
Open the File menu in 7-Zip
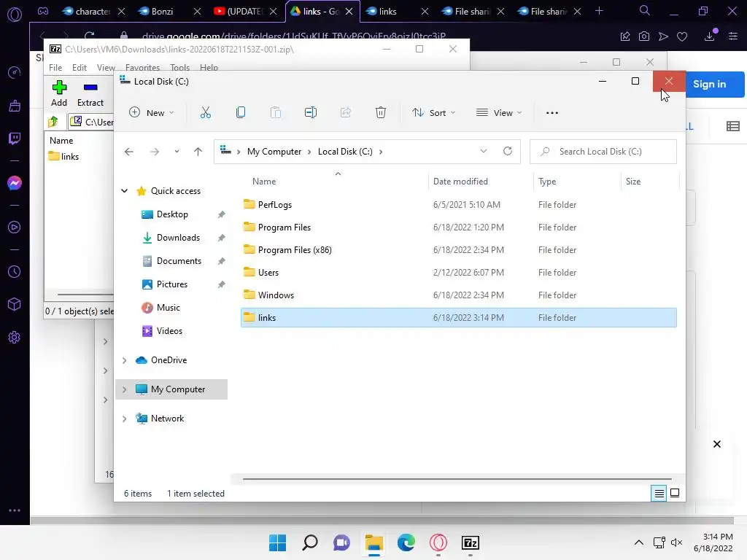click(55, 68)
